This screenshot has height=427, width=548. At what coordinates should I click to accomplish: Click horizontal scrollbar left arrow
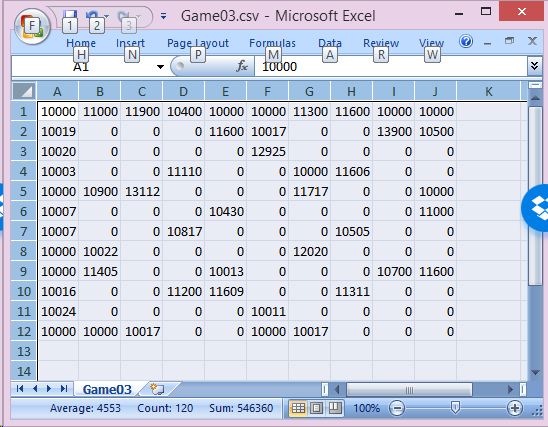coord(337,389)
